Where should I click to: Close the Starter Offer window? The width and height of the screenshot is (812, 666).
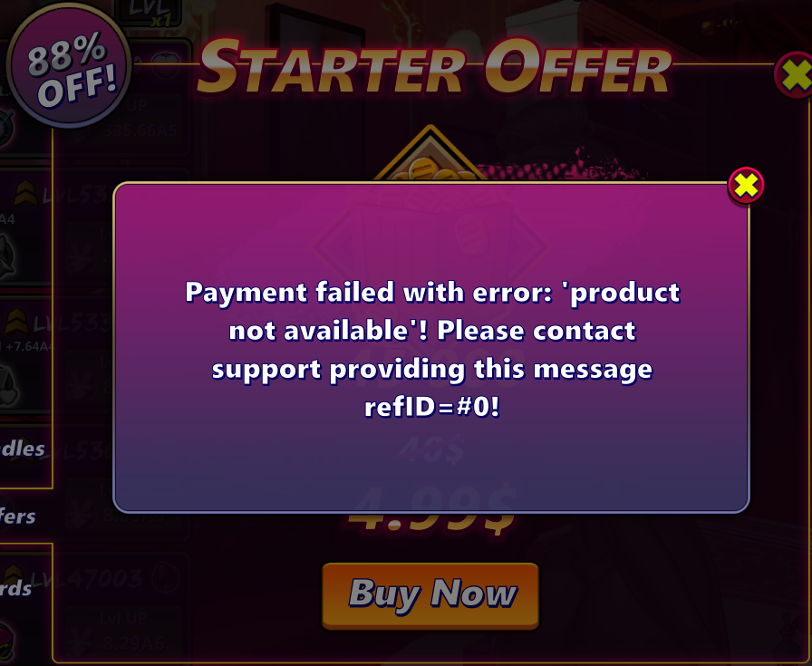pos(795,75)
